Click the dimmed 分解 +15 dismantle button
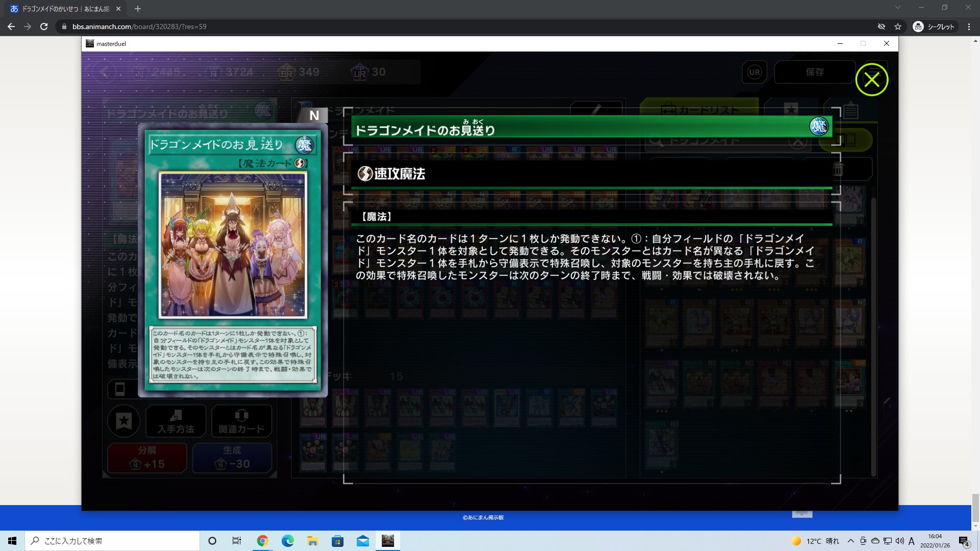This screenshot has height=551, width=980. click(x=147, y=458)
